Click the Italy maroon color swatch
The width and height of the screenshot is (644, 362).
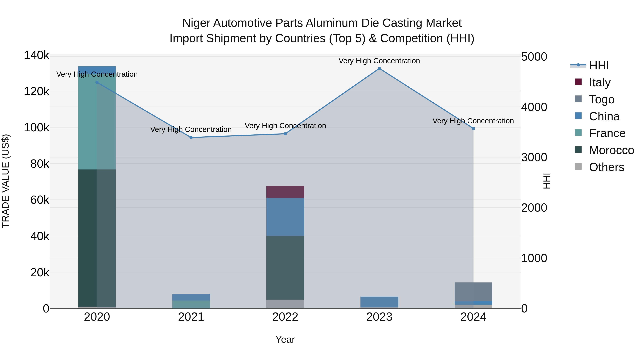(x=578, y=82)
